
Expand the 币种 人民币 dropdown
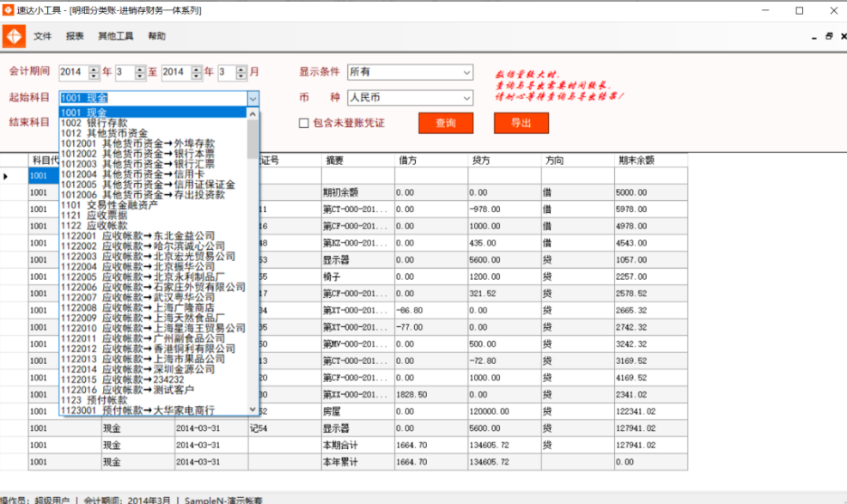pyautogui.click(x=466, y=98)
